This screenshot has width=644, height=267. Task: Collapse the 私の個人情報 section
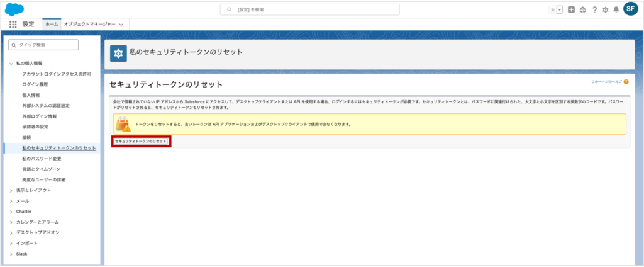click(x=11, y=64)
